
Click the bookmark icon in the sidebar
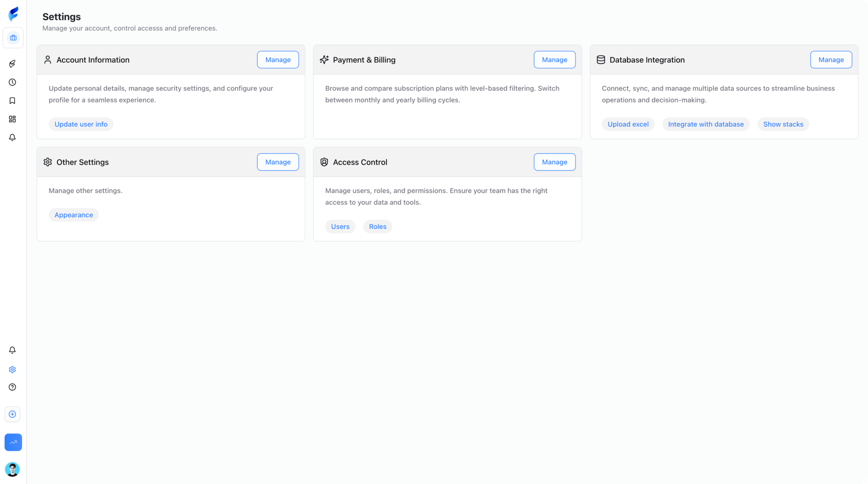tap(13, 101)
